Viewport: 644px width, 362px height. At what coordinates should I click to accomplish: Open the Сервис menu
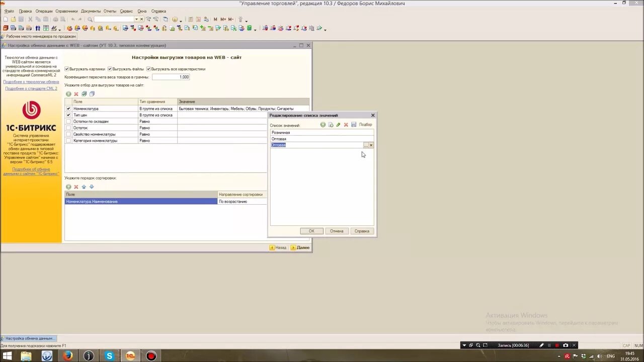(x=126, y=11)
